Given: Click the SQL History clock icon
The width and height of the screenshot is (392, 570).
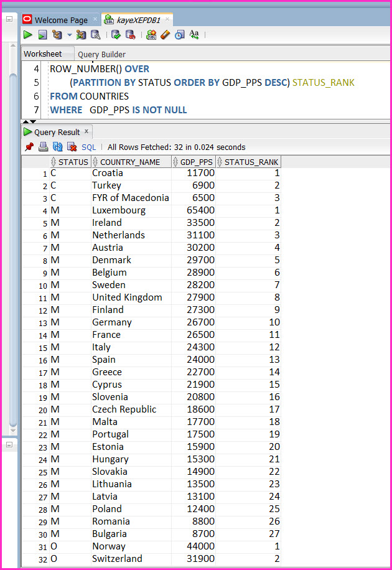Looking at the screenshot, I should (x=180, y=34).
